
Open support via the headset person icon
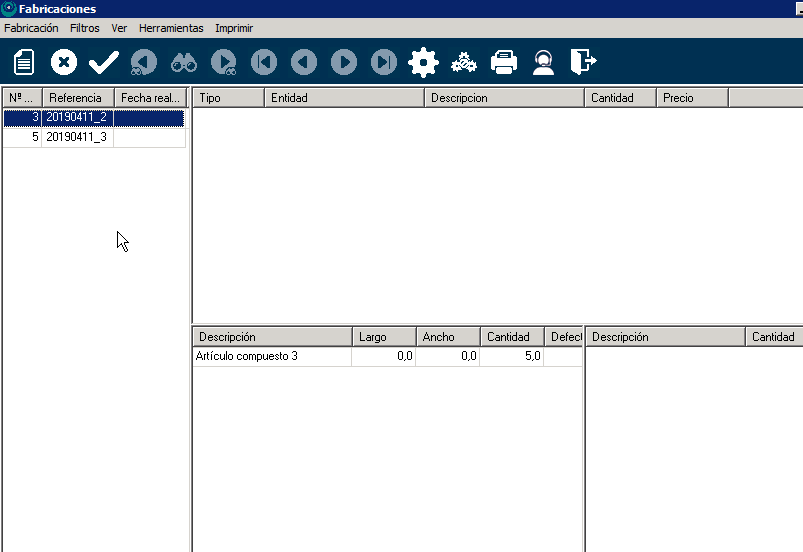pyautogui.click(x=543, y=63)
